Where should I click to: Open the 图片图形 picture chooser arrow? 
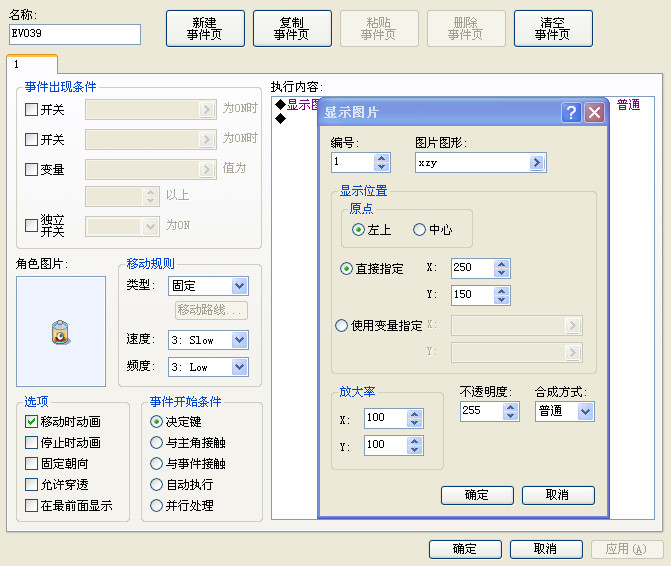537,163
